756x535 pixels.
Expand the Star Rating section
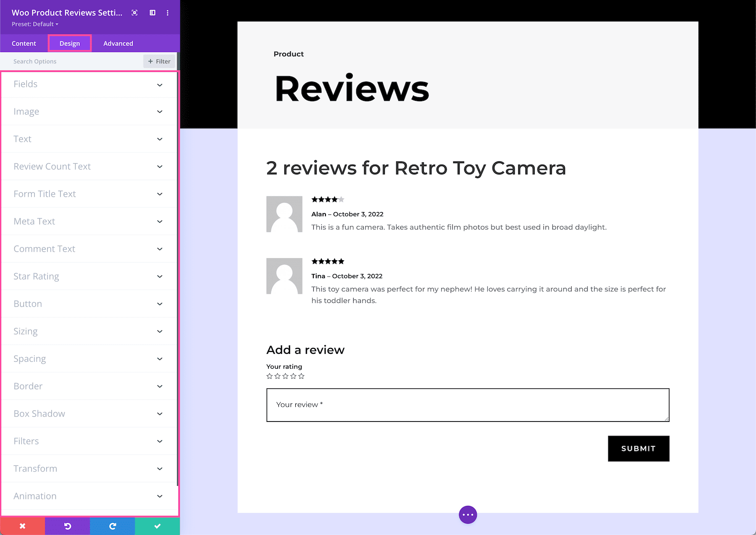pos(89,276)
